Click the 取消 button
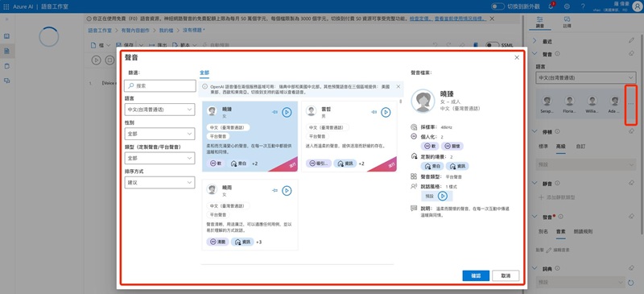Screen dimensions: 644x294 tap(506, 276)
